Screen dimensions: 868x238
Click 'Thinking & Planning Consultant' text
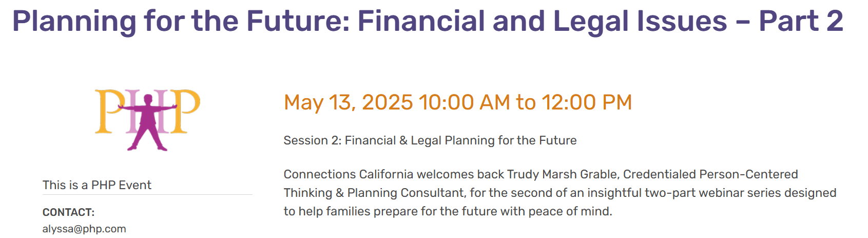pyautogui.click(x=375, y=193)
